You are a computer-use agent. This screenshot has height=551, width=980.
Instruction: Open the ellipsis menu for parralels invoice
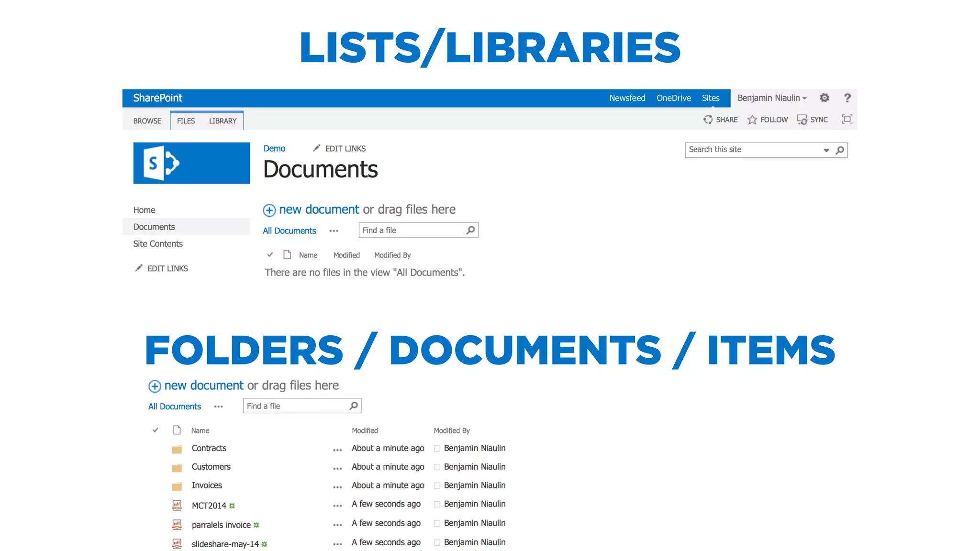coord(337,525)
